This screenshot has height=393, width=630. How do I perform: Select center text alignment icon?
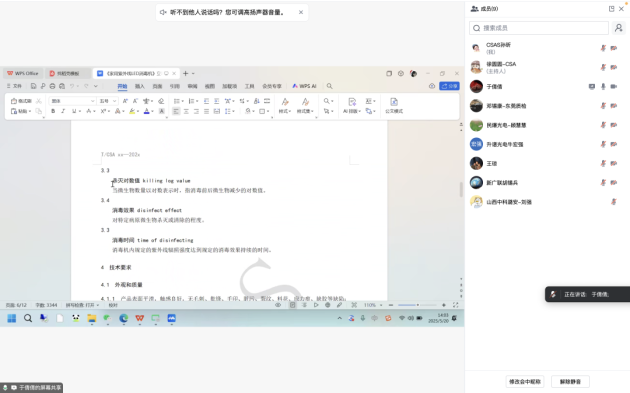186,111
